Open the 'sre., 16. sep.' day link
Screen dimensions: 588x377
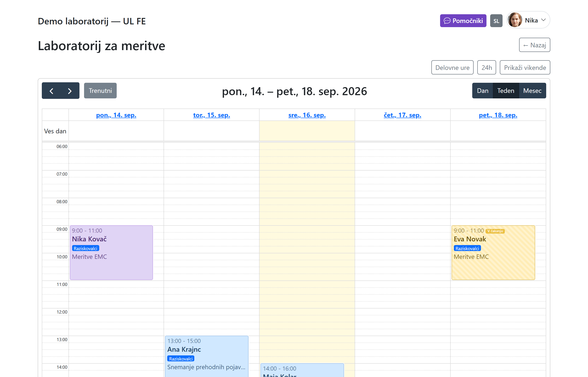tap(307, 115)
